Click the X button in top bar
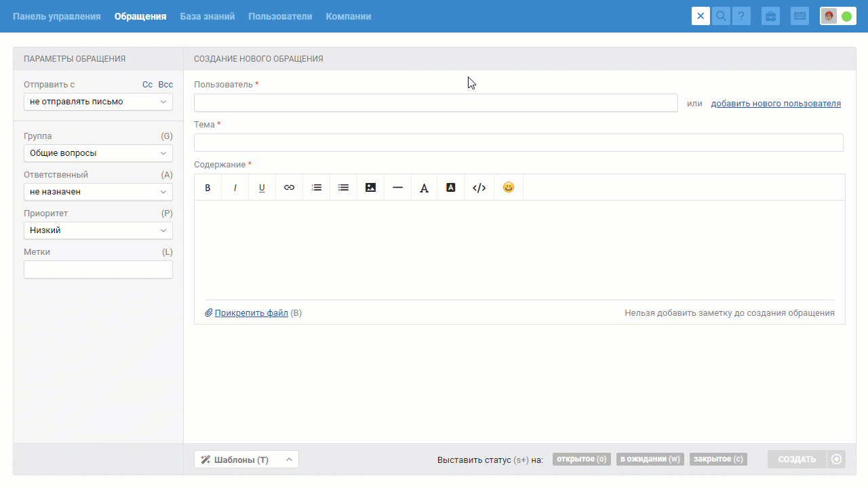The width and height of the screenshot is (868, 488). (x=701, y=16)
